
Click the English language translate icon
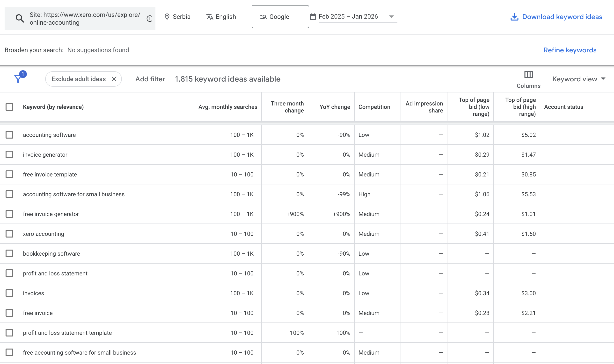210,17
